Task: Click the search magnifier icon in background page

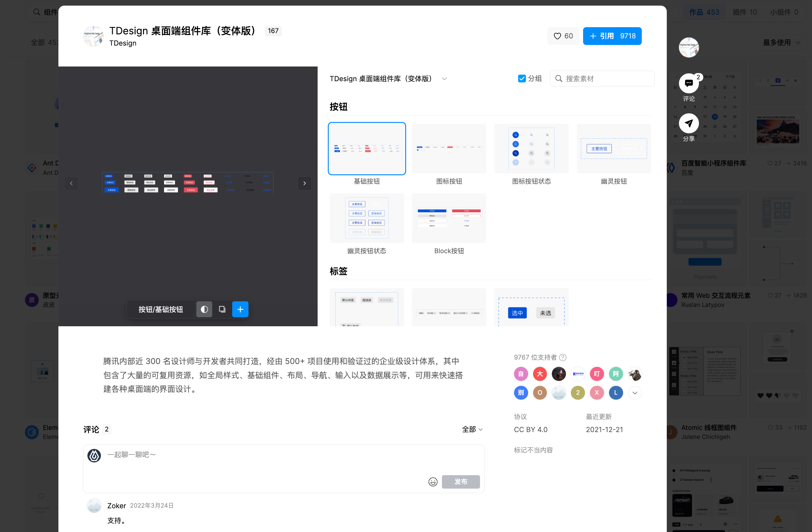Action: point(37,12)
